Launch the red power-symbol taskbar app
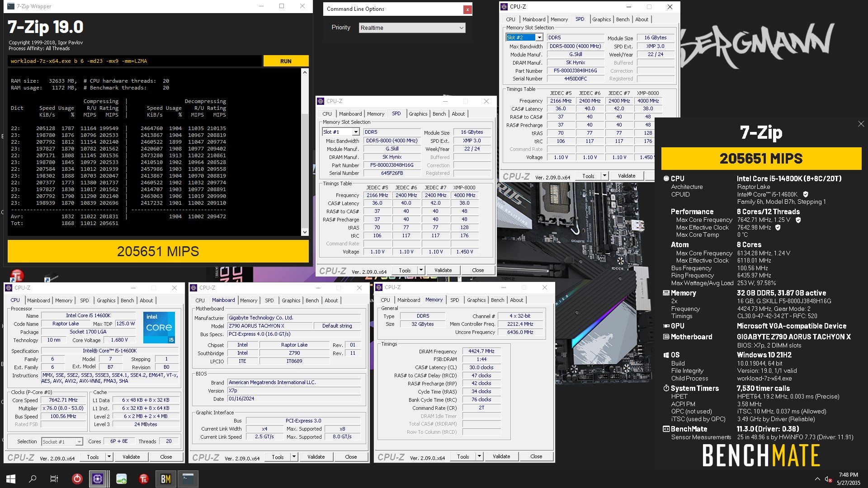The image size is (868, 488). tap(77, 479)
